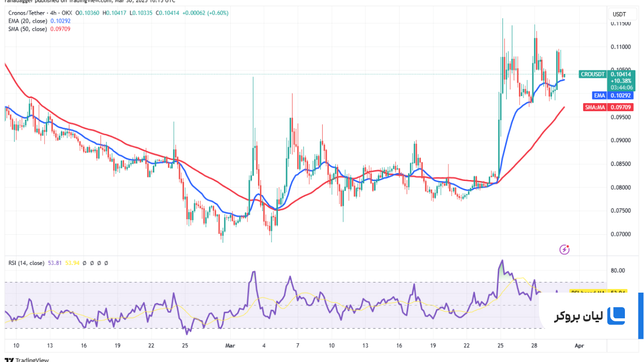Click the 0.07500 price axis label
Image resolution: width=644 pixels, height=362 pixels.
point(621,211)
